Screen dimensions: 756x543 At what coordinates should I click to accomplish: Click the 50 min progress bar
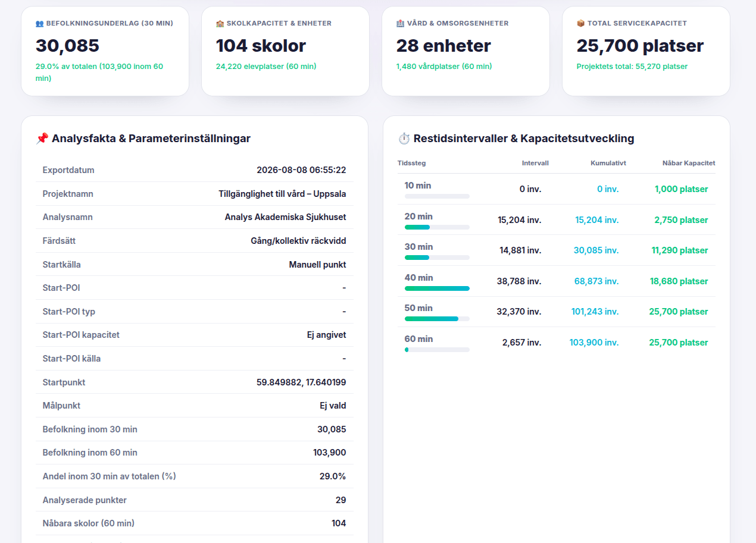(437, 319)
